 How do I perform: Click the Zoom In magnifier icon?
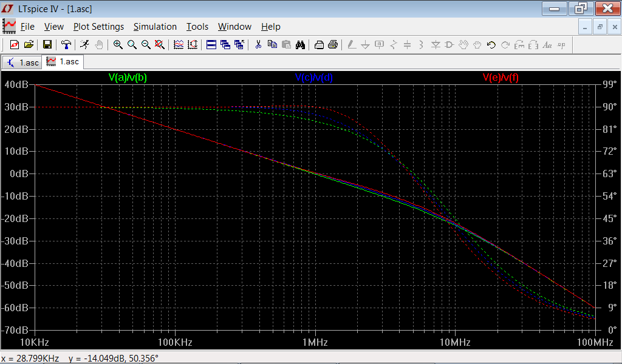pyautogui.click(x=118, y=44)
